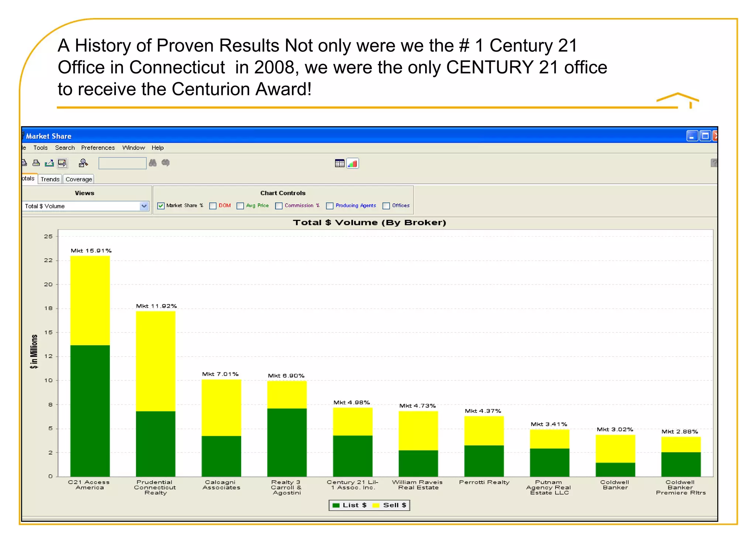Click the green List $ legend swatch
The height and width of the screenshot is (545, 756).
pyautogui.click(x=336, y=505)
